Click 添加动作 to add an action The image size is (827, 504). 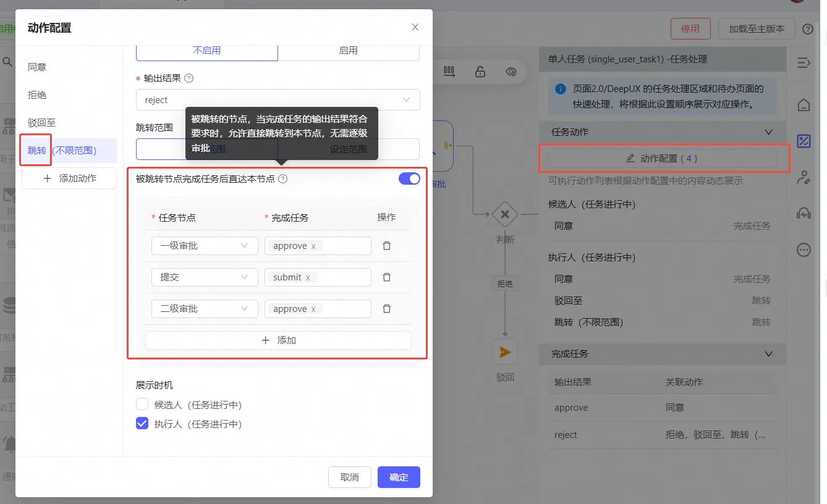[69, 178]
